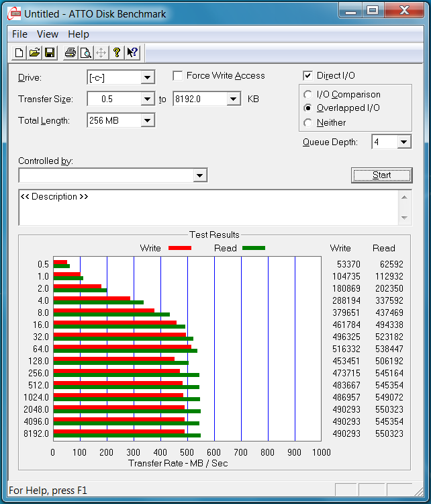Print results using the printer icon
Screen dimensions: 431x504
click(70, 52)
